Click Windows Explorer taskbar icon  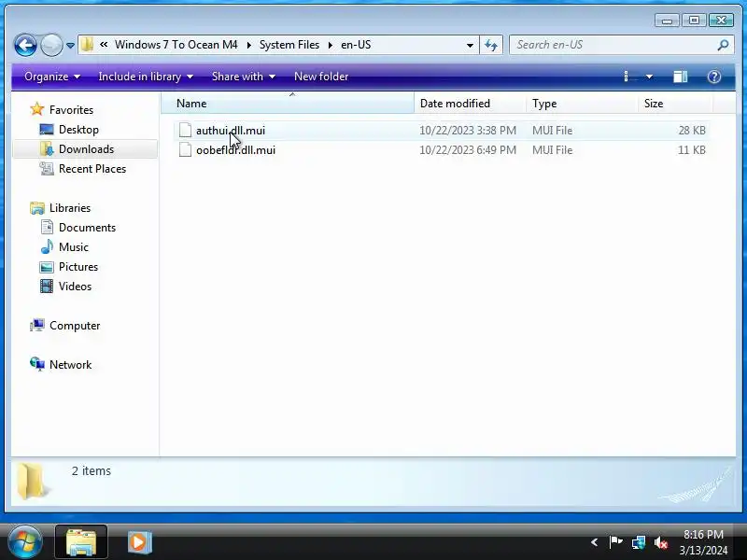coord(81,542)
